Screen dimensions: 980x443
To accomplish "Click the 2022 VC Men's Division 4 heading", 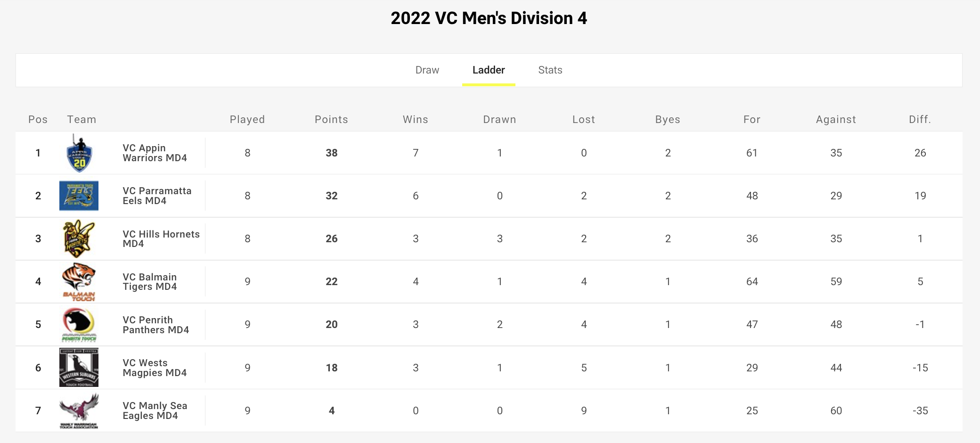I will click(x=489, y=18).
